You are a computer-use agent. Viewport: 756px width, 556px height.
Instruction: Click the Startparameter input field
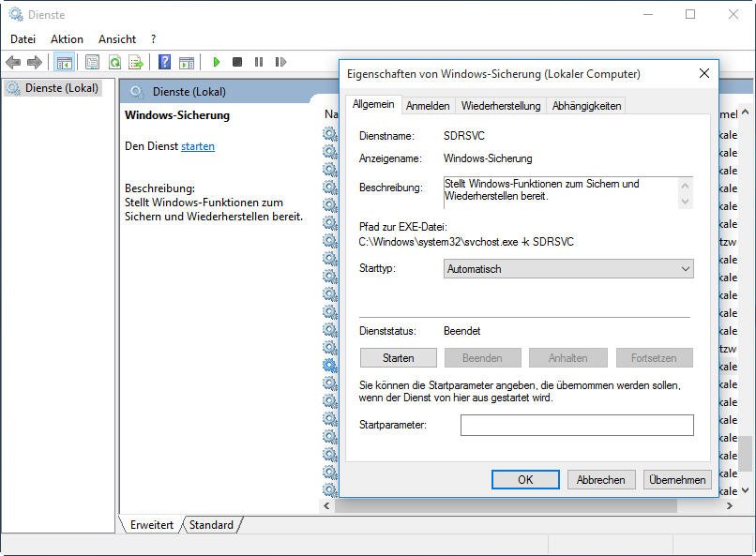(577, 426)
